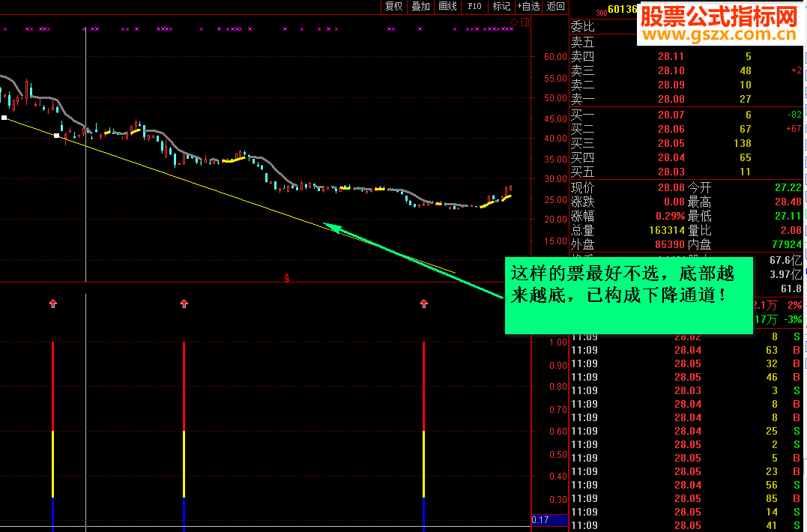
Task: Click 内盘 value 77924
Action: [787, 244]
